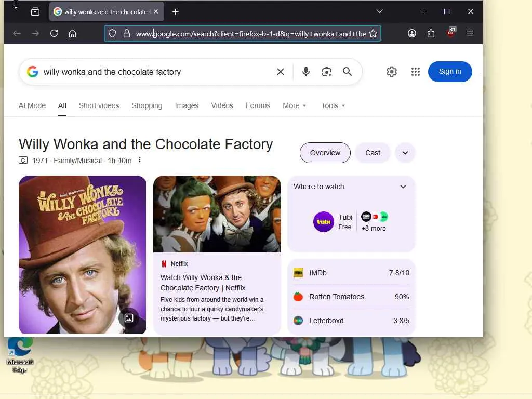Expand the Tools dropdown
This screenshot has width=532, height=399.
pyautogui.click(x=333, y=105)
